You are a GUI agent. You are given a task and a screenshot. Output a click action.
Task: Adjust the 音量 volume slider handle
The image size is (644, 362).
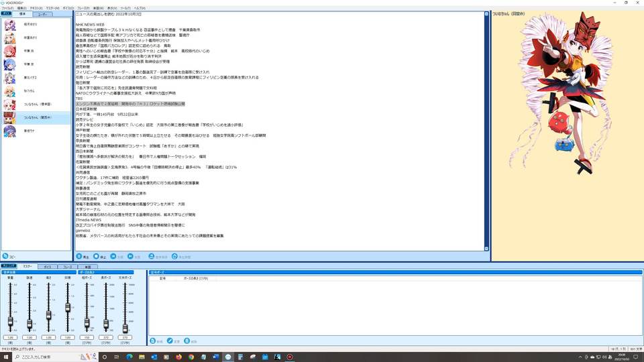[x=10, y=322]
